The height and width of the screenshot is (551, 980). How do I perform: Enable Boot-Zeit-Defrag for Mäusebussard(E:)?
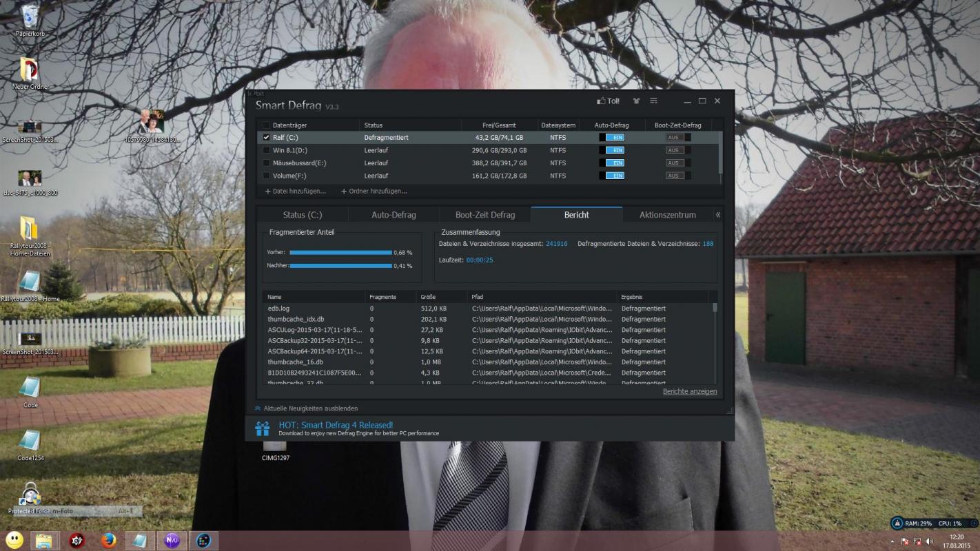click(x=678, y=163)
